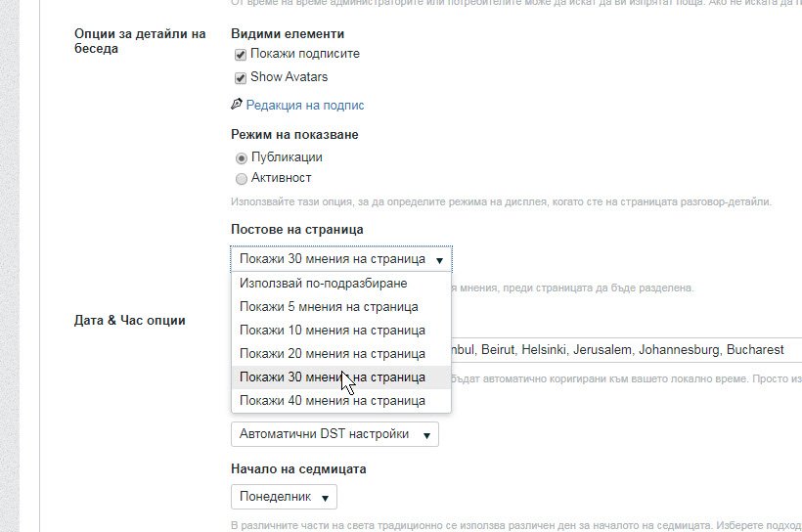Toggle the Show Avatars checkbox
The width and height of the screenshot is (802, 532).
tap(241, 78)
